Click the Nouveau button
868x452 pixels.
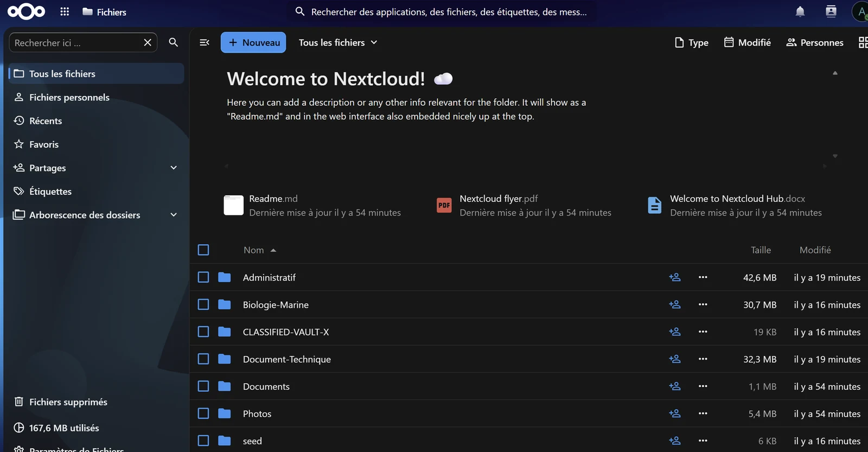[253, 42]
